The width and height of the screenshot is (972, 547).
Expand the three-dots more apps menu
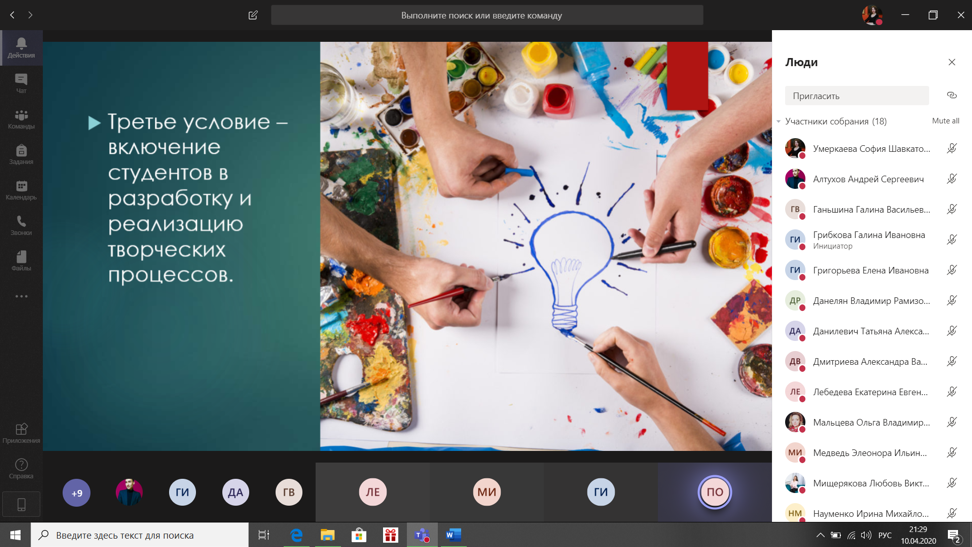pyautogui.click(x=21, y=296)
